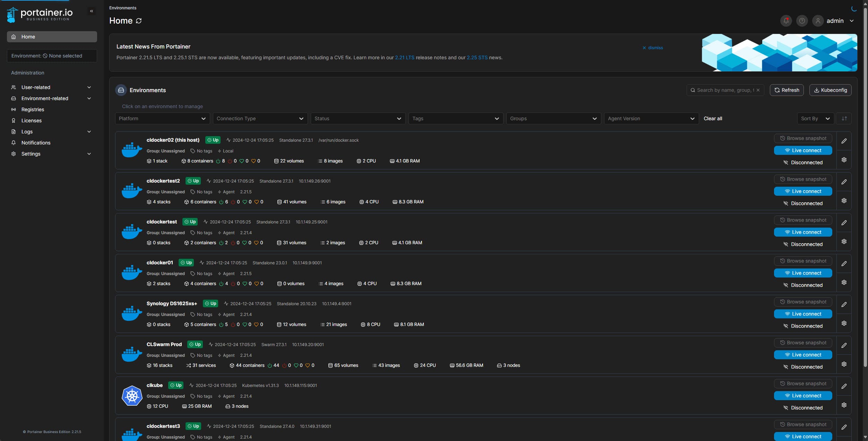Open the Tags filter dropdown
Screen dimensions: 868x441
pyautogui.click(x=456, y=118)
